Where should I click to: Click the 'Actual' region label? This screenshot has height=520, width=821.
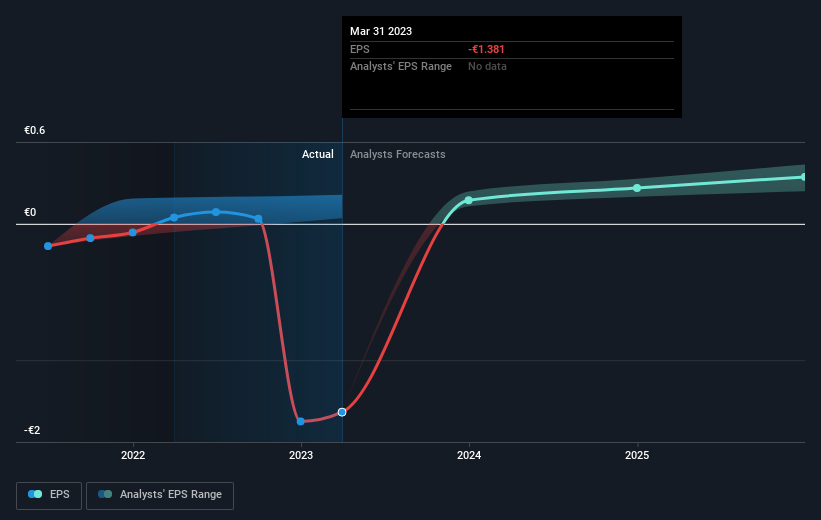tap(317, 154)
